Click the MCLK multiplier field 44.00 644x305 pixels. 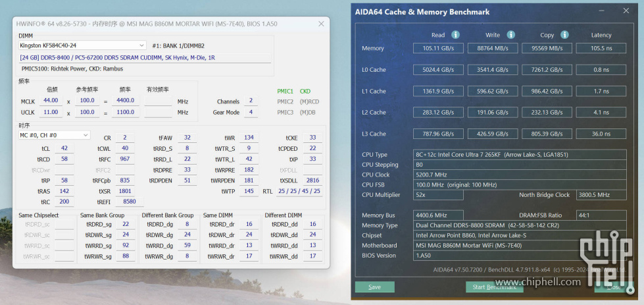(51, 101)
